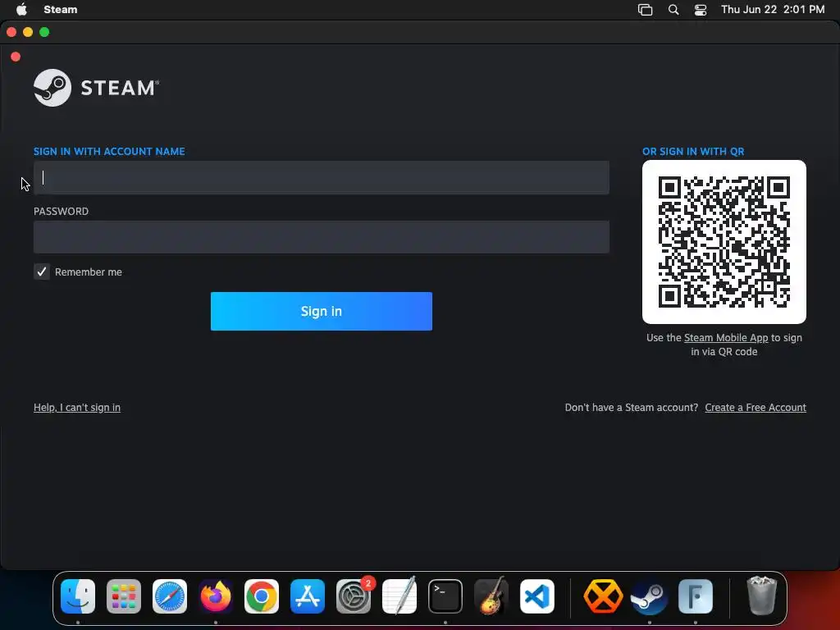Uncheck the Remember me checkbox

42,272
